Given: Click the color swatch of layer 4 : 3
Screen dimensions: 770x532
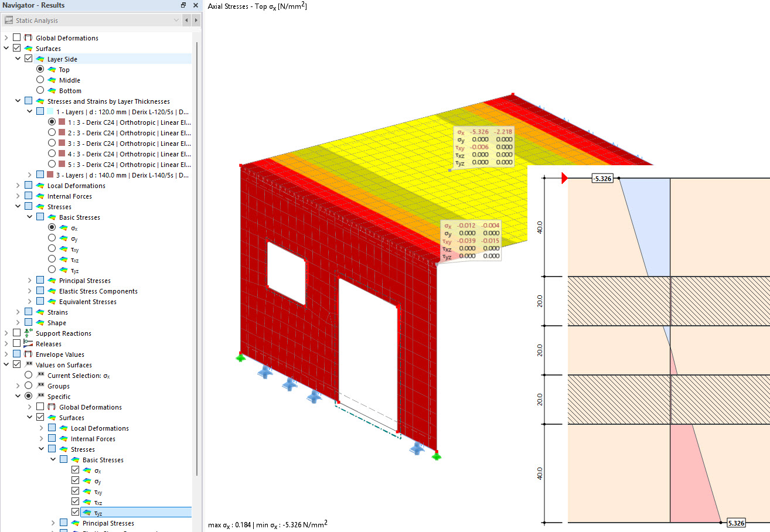Looking at the screenshot, I should click(x=62, y=154).
